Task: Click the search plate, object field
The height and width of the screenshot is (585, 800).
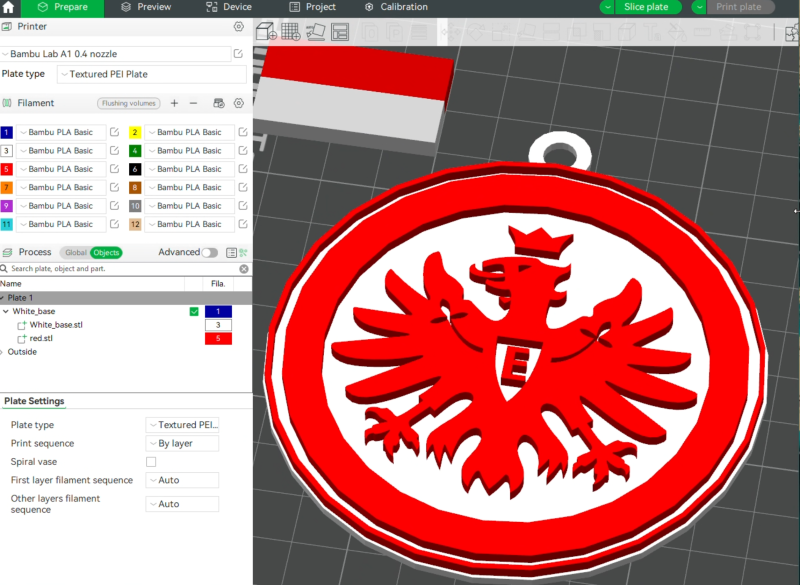Action: pyautogui.click(x=122, y=269)
